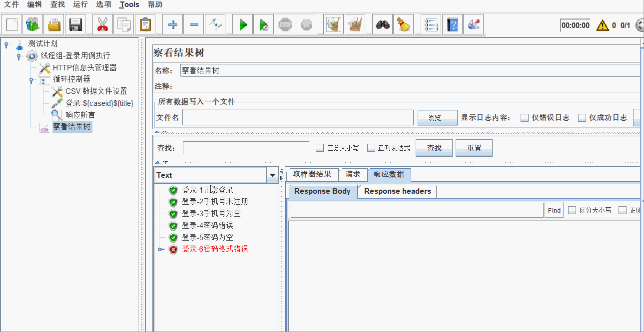Enable the 仅成功日志 checkbox
The width and height of the screenshot is (644, 332).
click(x=582, y=117)
